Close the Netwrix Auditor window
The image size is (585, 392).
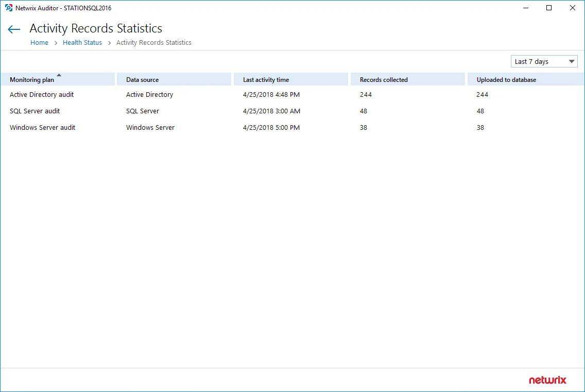572,8
